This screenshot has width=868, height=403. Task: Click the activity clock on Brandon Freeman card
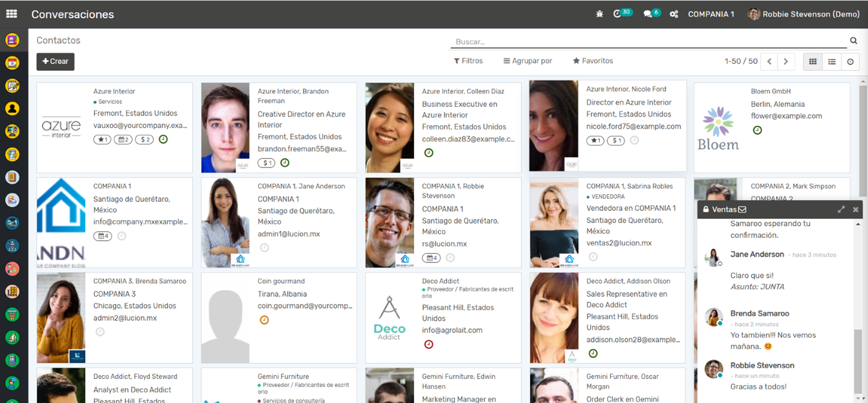(x=285, y=163)
